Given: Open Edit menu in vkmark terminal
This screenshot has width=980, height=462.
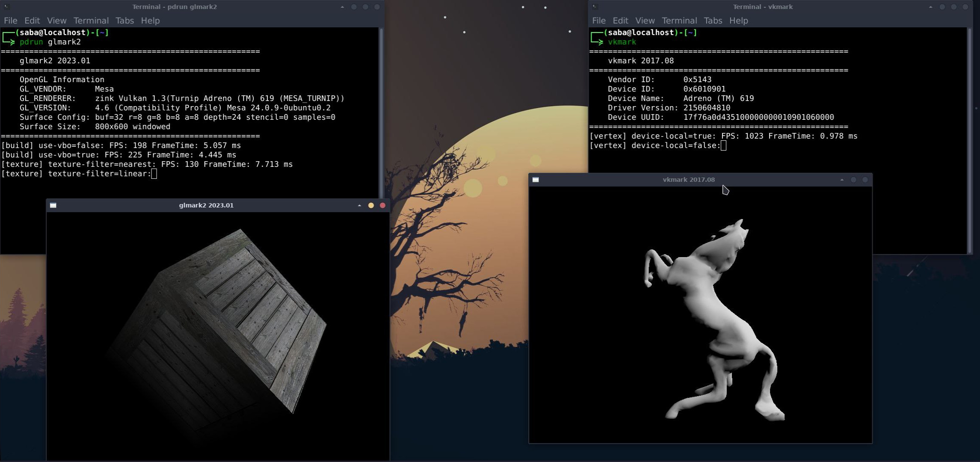Looking at the screenshot, I should click(620, 21).
